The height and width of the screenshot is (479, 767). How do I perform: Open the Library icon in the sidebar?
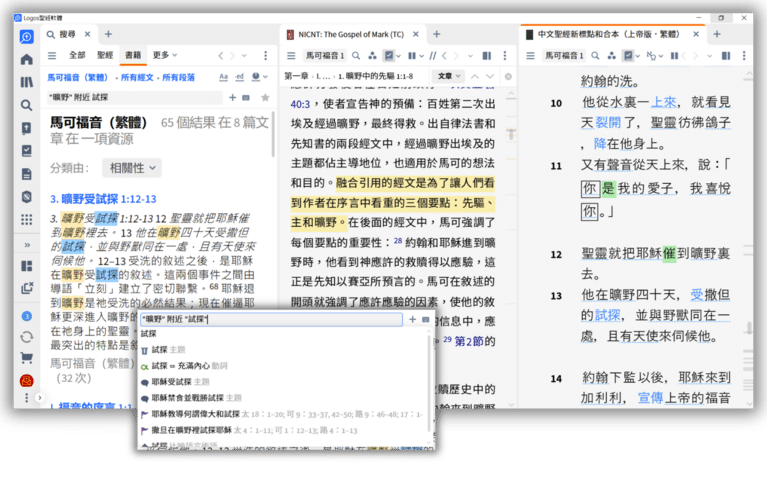26,82
